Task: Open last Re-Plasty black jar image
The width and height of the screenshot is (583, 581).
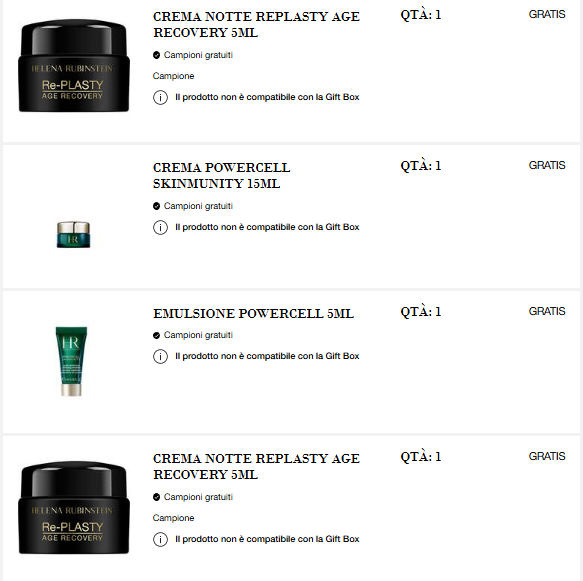Action: tap(74, 508)
